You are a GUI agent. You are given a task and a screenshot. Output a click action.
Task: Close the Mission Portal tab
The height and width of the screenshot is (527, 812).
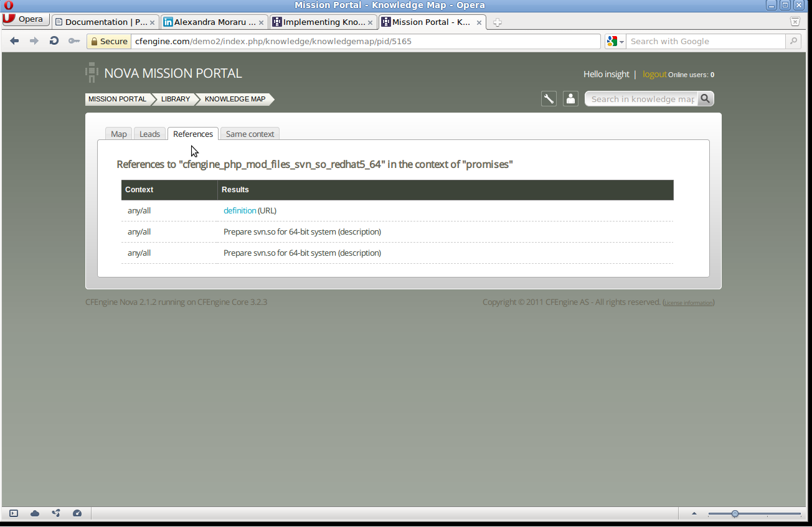[x=479, y=22]
